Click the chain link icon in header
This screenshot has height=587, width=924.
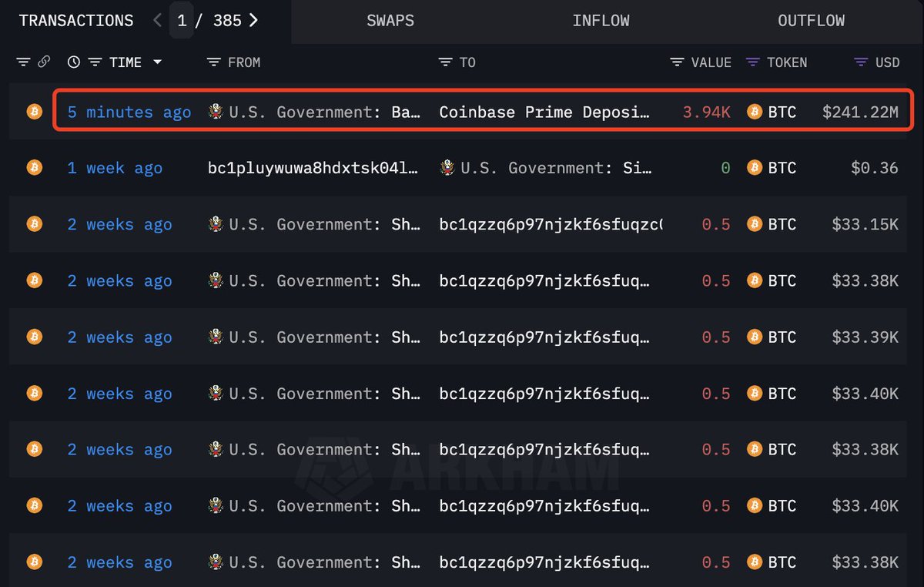[x=45, y=62]
